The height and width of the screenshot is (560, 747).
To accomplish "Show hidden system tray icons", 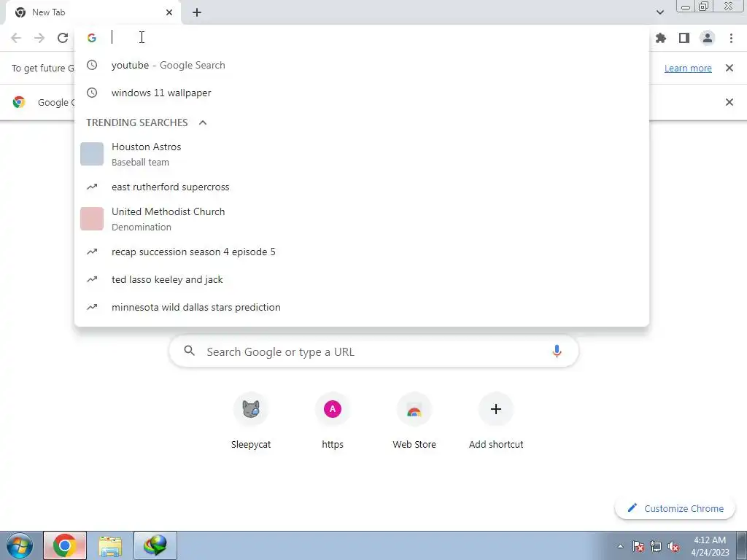I will 620,546.
